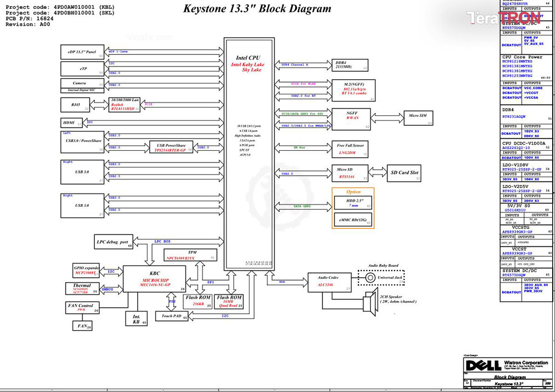Click the USB PowerShare TPS2544 block
This screenshot has height=392, width=555.
click(171, 147)
